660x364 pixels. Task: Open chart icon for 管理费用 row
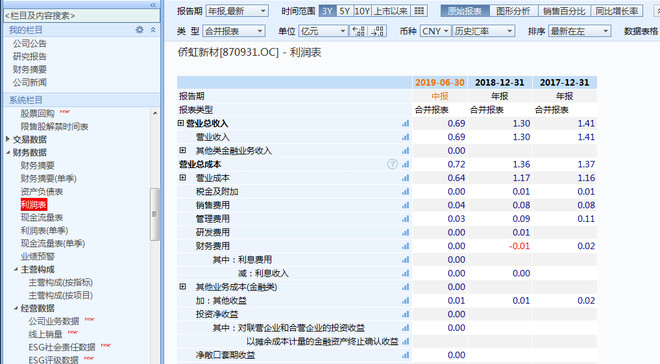pyautogui.click(x=405, y=218)
